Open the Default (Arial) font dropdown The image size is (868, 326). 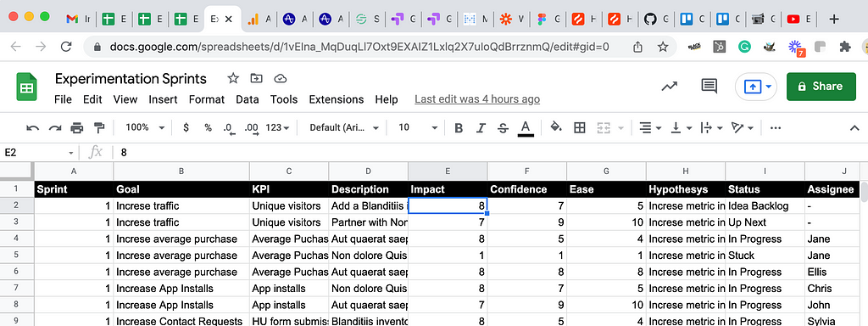click(344, 127)
